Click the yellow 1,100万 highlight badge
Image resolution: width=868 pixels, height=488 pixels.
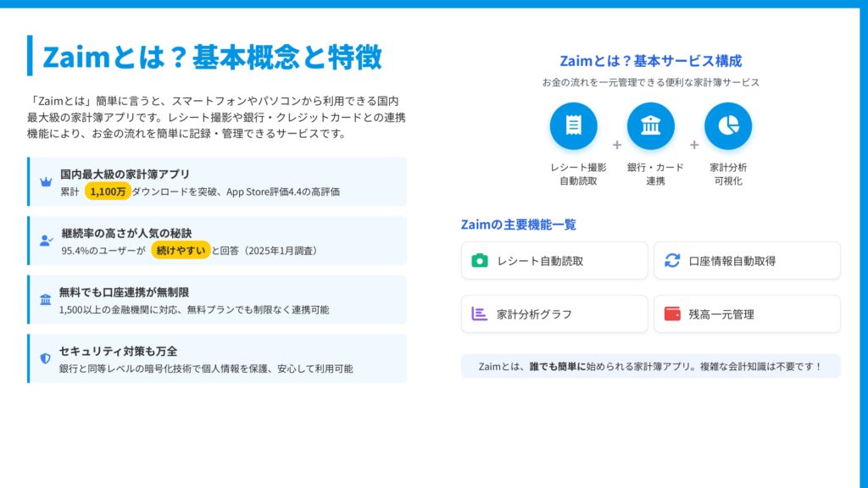click(x=108, y=191)
